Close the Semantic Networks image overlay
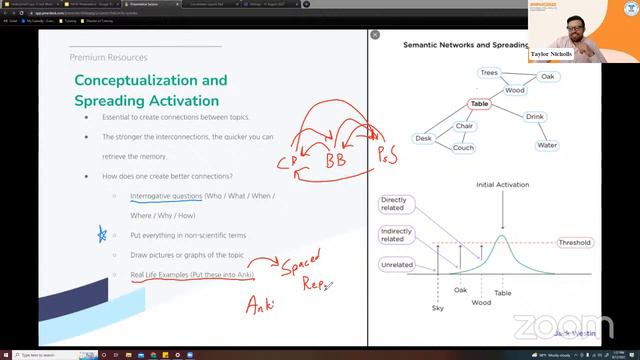The image size is (640, 360). pyautogui.click(x=375, y=35)
